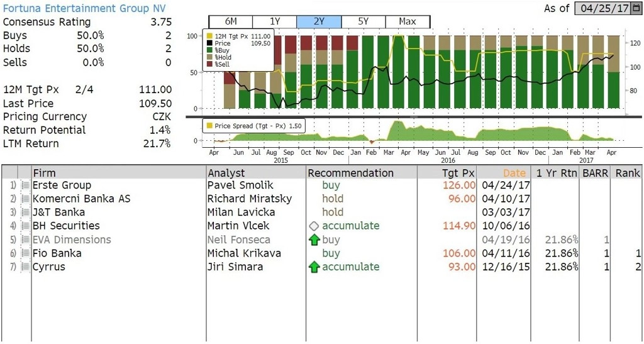Sort by the Date column header
Screen dimensions: 644x344
coord(504,173)
